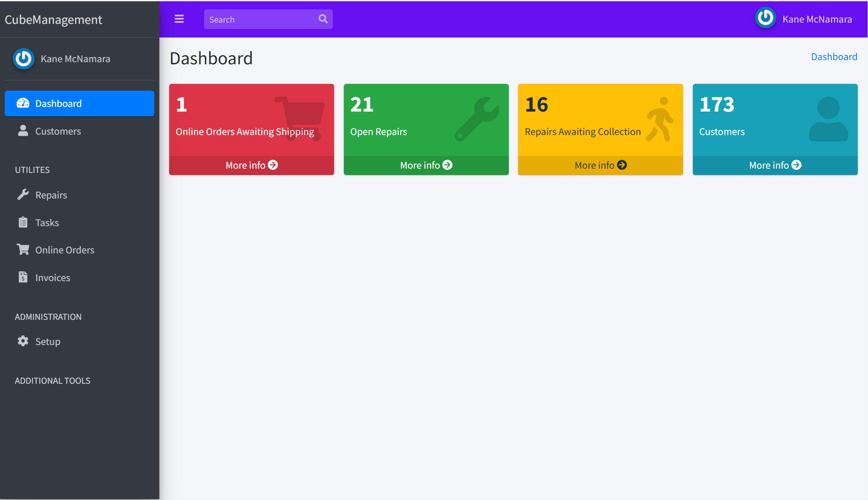Open the Customers sidebar item
This screenshot has height=500, width=868.
coord(58,131)
